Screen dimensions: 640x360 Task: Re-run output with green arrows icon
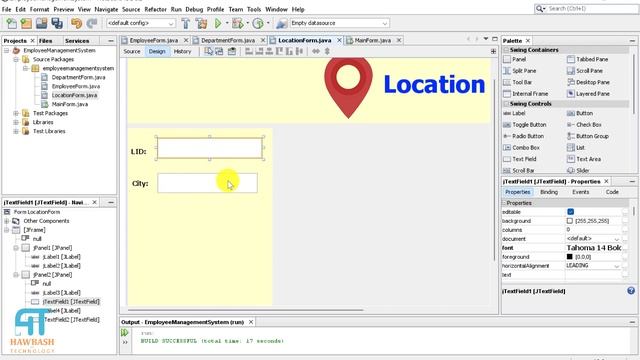pos(125,333)
